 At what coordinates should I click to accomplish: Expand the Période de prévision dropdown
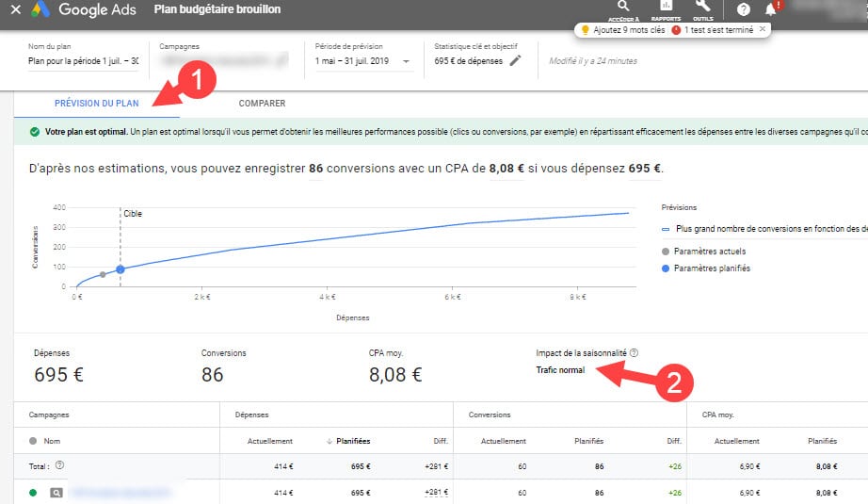(407, 62)
